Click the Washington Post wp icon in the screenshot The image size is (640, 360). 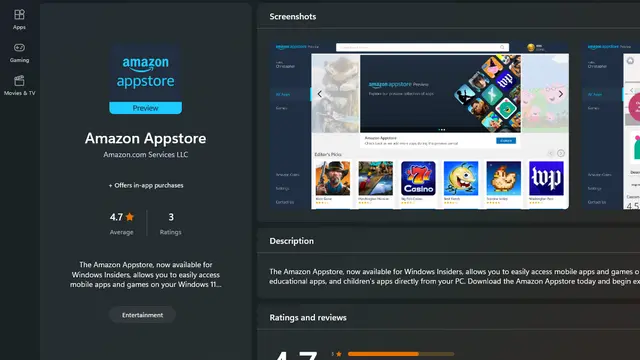pos(546,178)
